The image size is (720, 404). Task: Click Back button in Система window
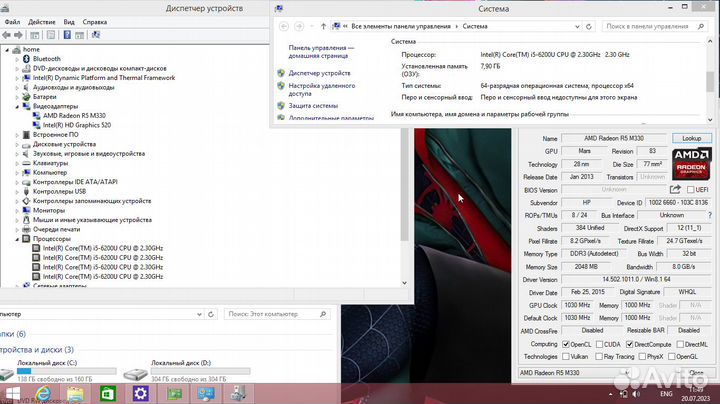pyautogui.click(x=284, y=27)
